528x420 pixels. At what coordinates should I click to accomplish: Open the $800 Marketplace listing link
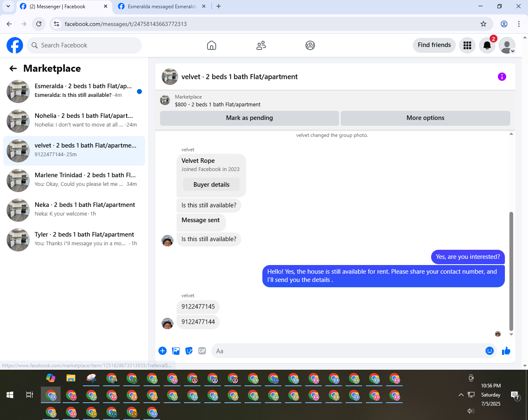tap(217, 105)
